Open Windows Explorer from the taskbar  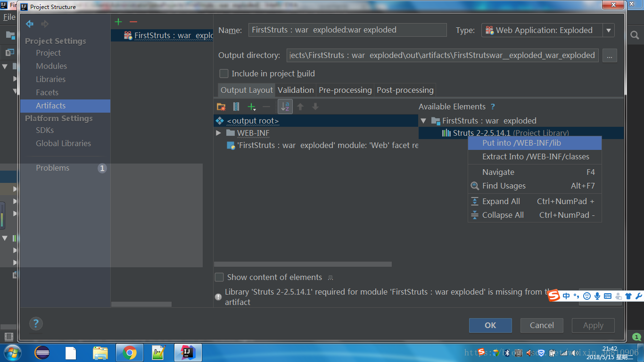(100, 353)
